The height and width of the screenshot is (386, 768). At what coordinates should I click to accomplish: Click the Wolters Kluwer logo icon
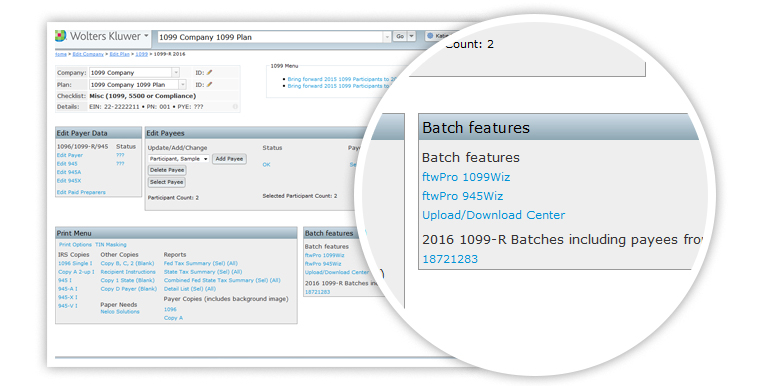click(60, 36)
